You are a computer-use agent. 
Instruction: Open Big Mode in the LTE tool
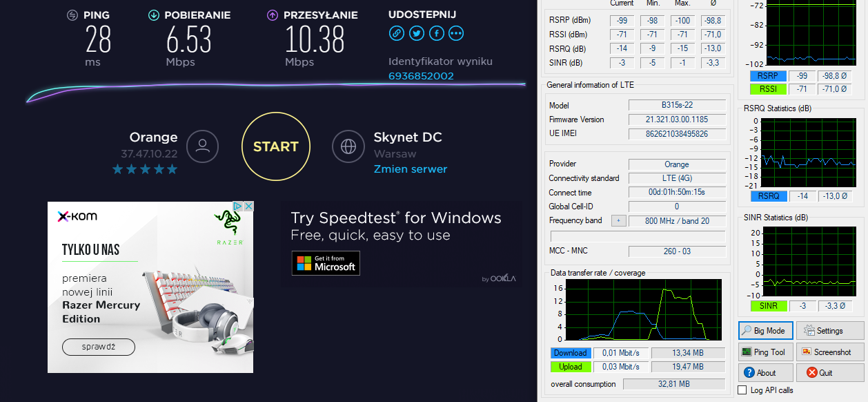coord(766,331)
